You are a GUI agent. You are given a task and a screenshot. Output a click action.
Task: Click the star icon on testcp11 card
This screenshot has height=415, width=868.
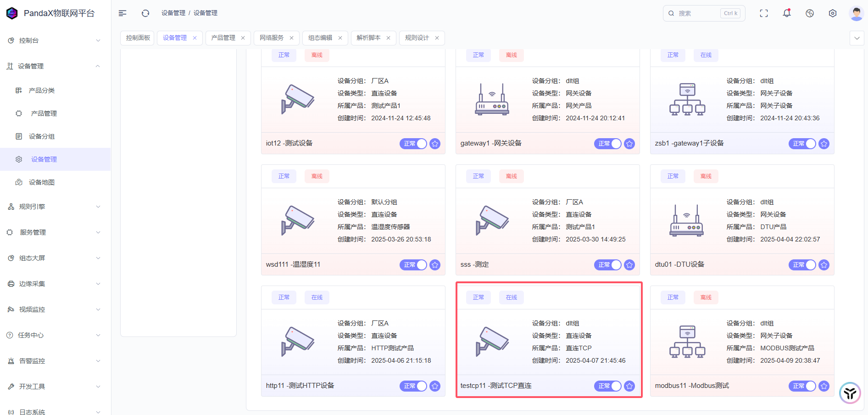coord(629,386)
